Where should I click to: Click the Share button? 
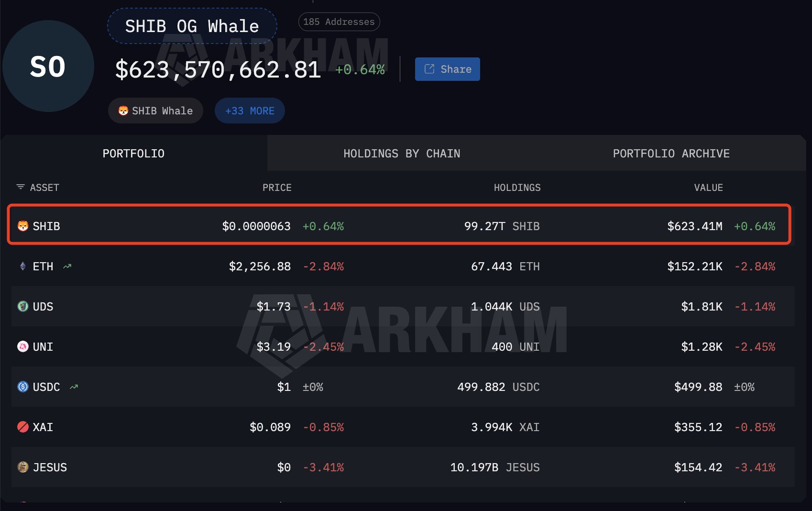click(447, 69)
